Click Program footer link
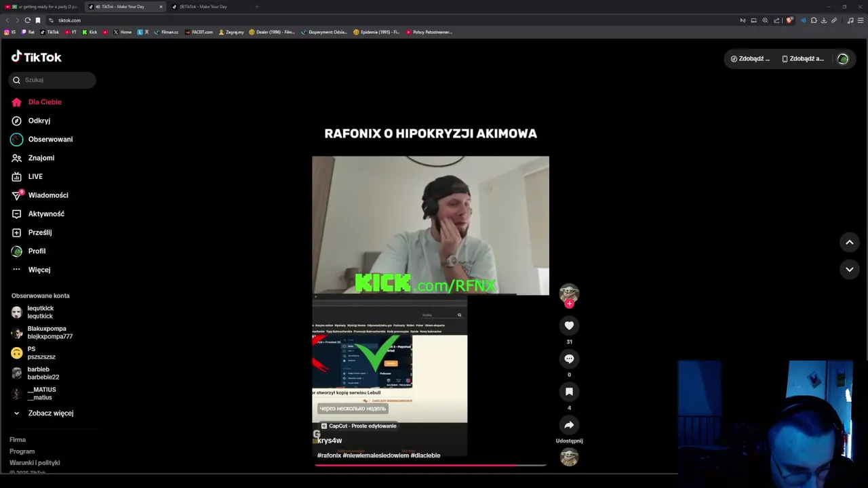This screenshot has height=488, width=868. [22, 451]
